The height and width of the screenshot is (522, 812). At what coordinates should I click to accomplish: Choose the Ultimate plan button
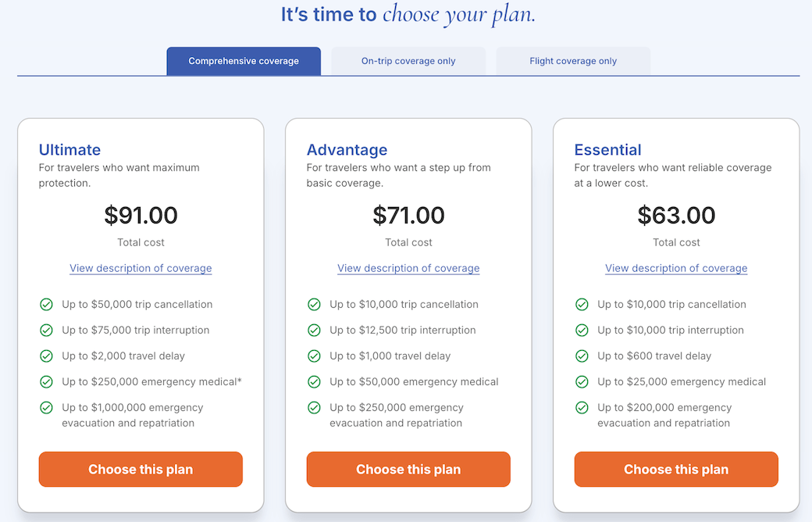pos(141,470)
